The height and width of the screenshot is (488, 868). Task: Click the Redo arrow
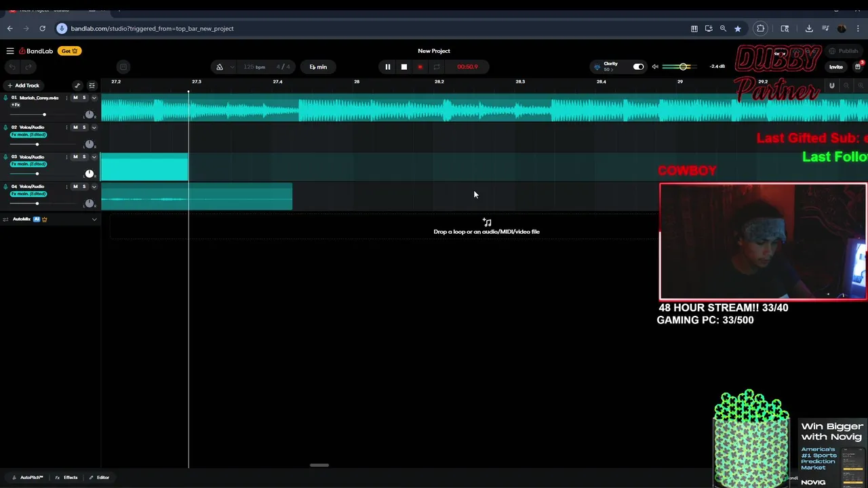tap(28, 66)
